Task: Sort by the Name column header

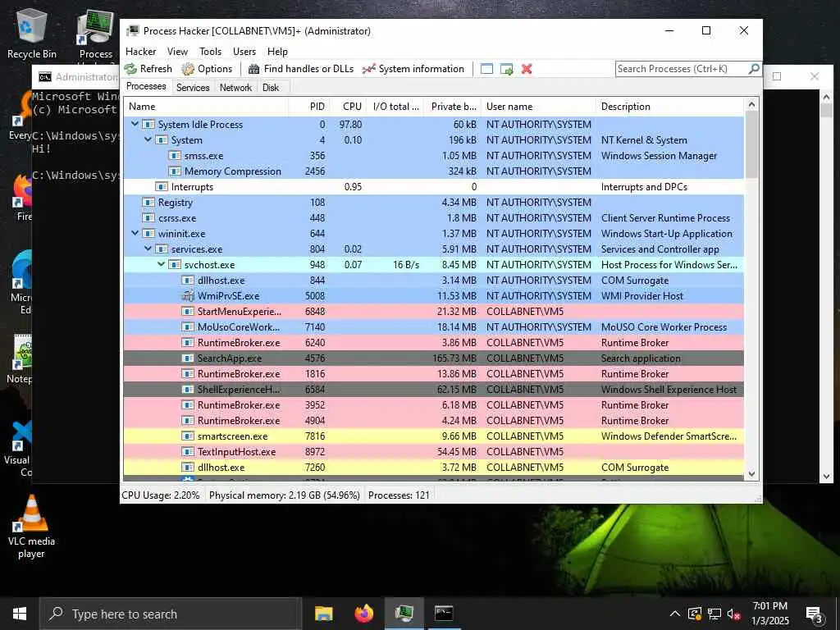Action: (x=206, y=106)
